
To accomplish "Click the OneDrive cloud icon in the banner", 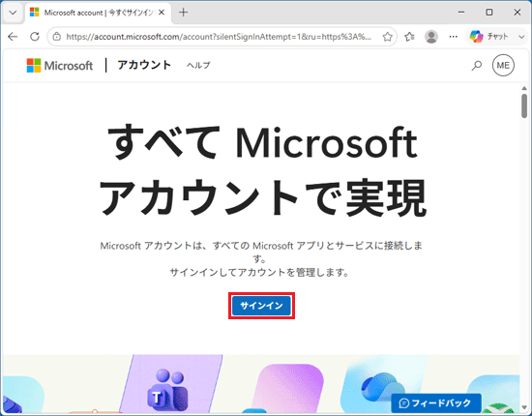I will click(384, 387).
